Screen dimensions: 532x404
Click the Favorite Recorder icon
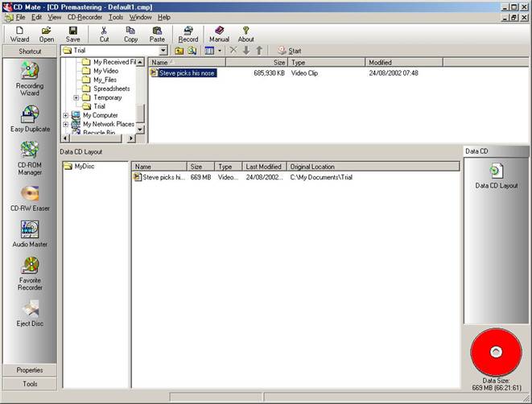coord(30,266)
